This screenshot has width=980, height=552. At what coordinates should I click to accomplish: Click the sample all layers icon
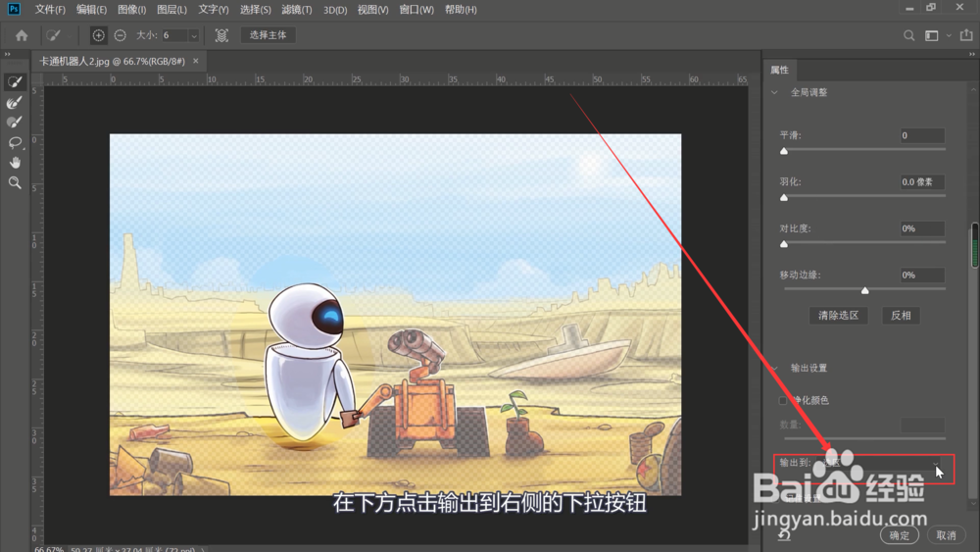[221, 35]
